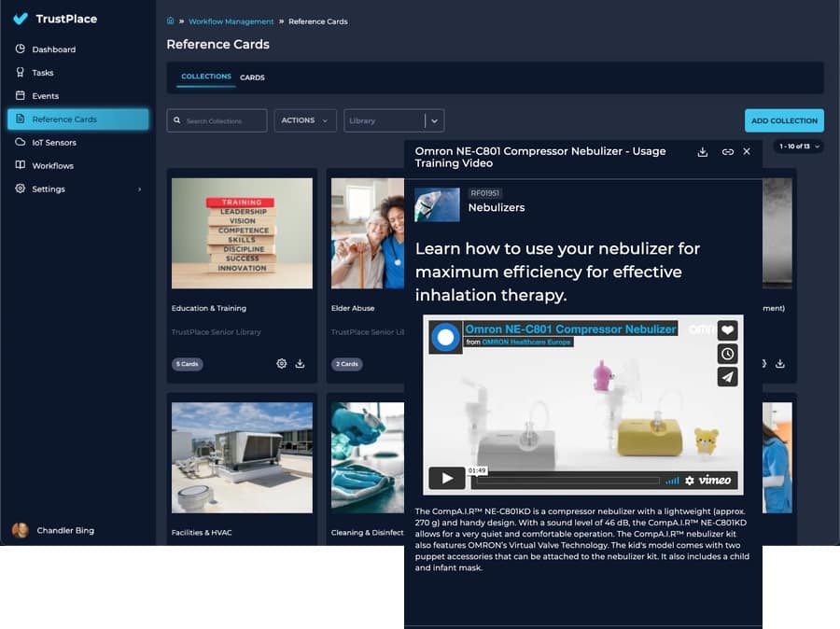
Task: Open Education & Training collection settings gear
Action: click(282, 364)
